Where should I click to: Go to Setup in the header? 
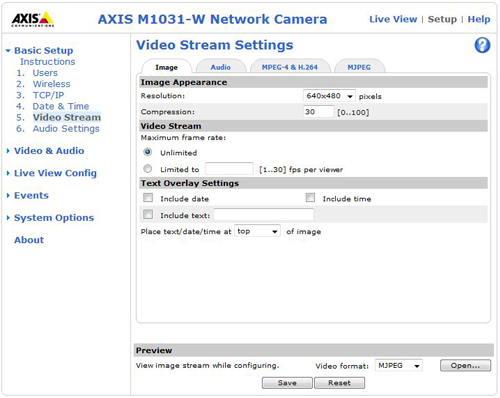pos(442,19)
